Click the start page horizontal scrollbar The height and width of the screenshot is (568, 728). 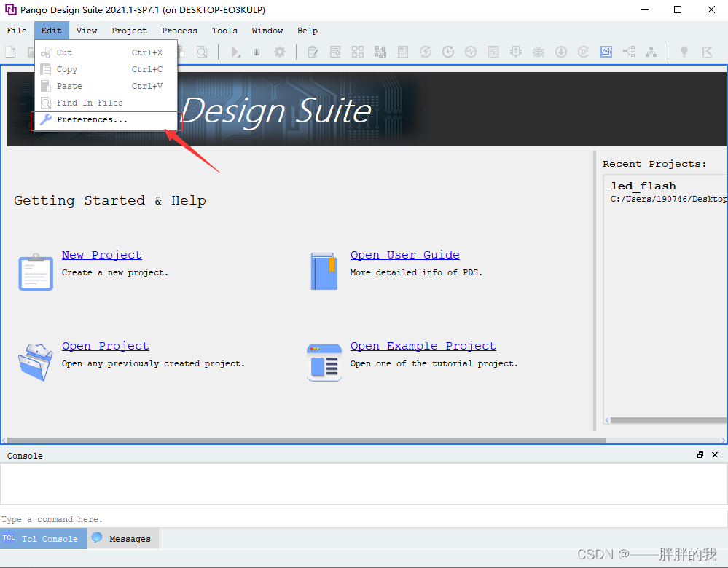pos(306,441)
